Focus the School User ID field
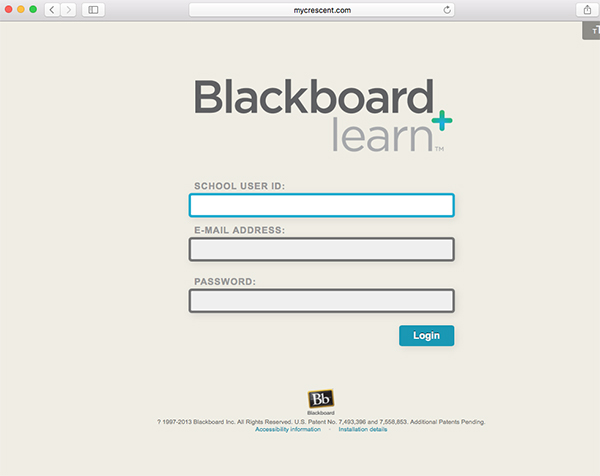 [321, 205]
